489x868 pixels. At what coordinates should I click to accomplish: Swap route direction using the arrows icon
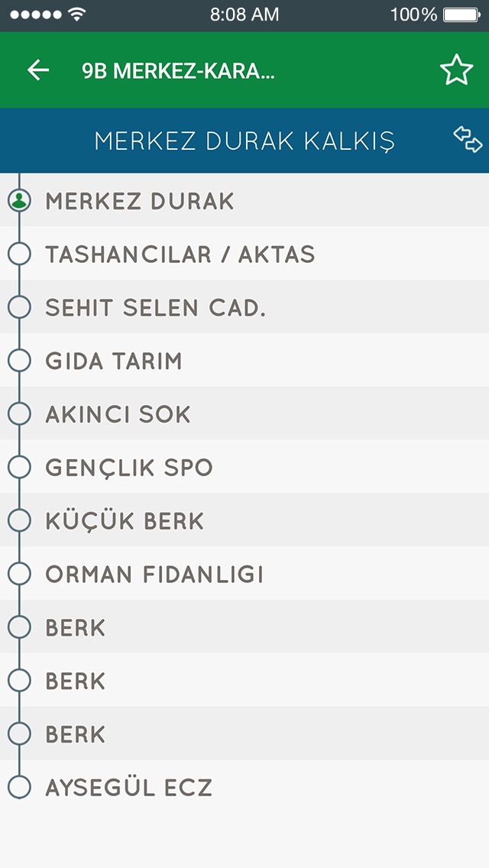[468, 139]
